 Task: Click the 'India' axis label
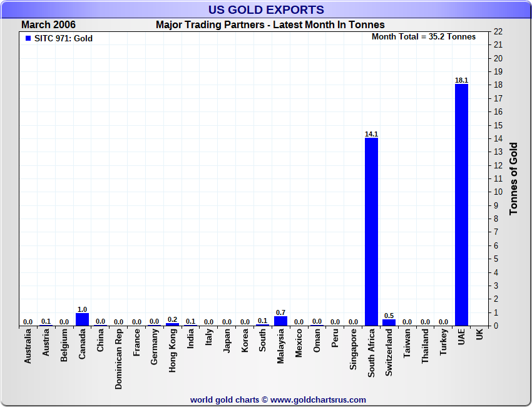190,338
